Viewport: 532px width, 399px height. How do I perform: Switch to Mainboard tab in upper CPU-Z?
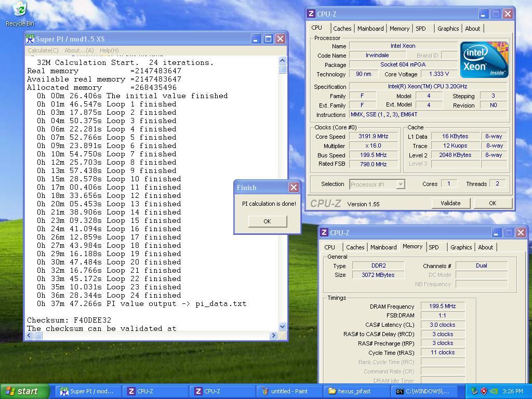tap(370, 29)
